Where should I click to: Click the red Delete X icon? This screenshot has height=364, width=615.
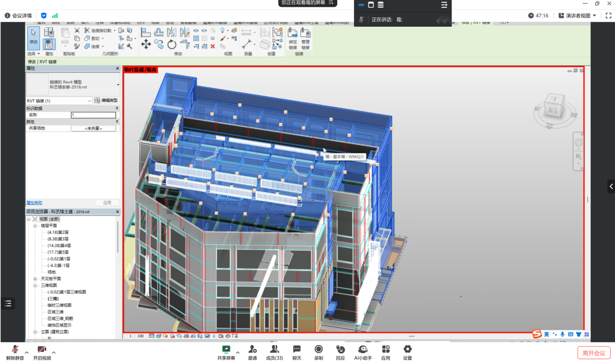coord(213,46)
